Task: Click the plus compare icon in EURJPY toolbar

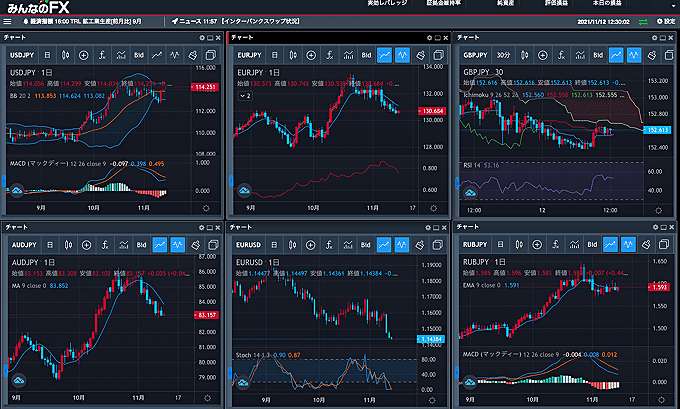Action: click(x=311, y=55)
